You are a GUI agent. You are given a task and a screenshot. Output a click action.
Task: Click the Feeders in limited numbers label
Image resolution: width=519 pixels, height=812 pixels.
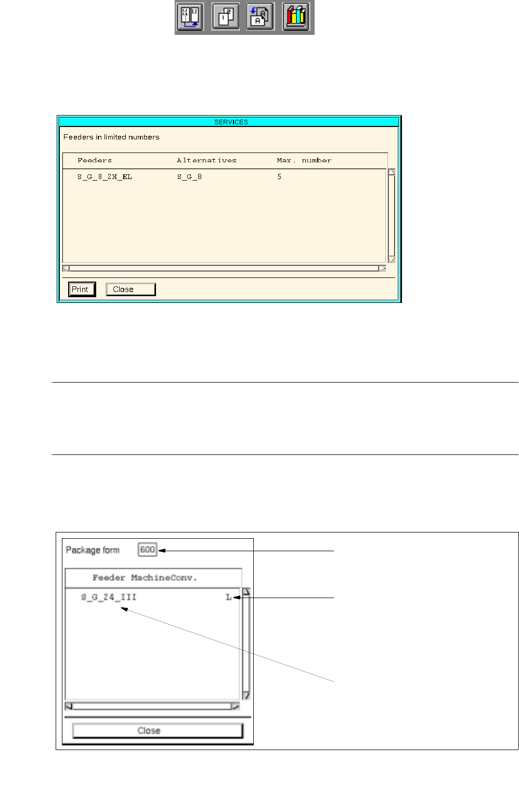[111, 137]
